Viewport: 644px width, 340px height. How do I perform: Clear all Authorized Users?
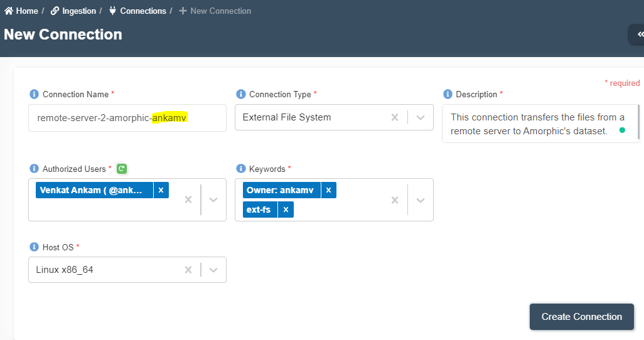[188, 199]
